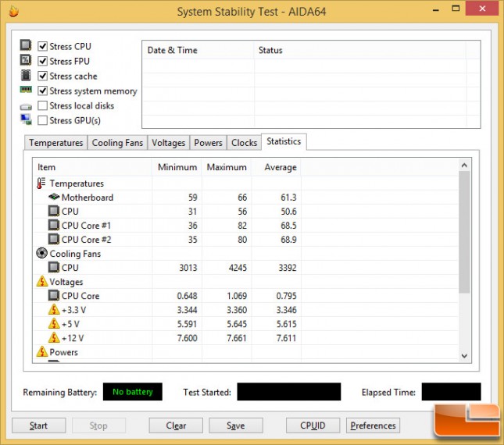Click the cache chip icon beside Stress cache

26,75
